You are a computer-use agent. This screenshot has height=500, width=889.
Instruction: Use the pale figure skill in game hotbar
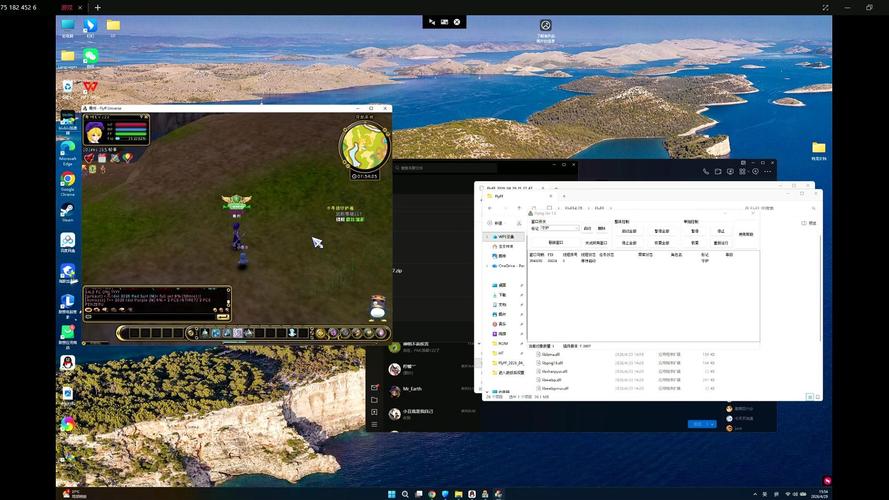[292, 333]
